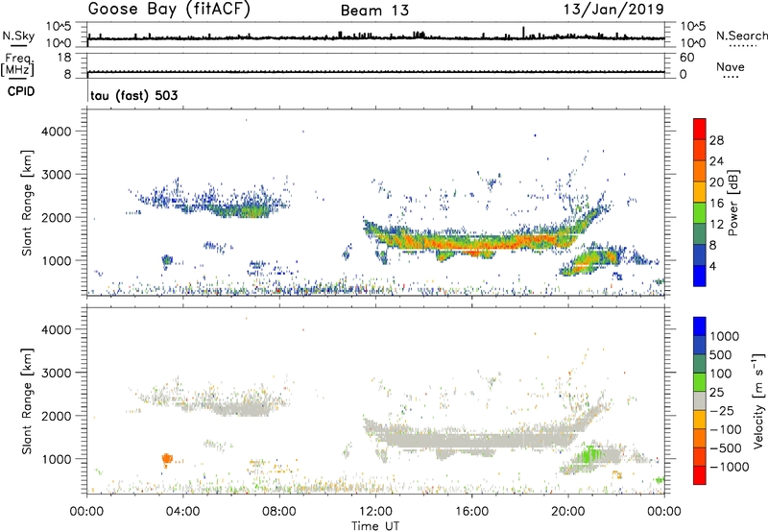Click the "Time UT" axis label
The height and width of the screenshot is (532, 768).
[375, 526]
